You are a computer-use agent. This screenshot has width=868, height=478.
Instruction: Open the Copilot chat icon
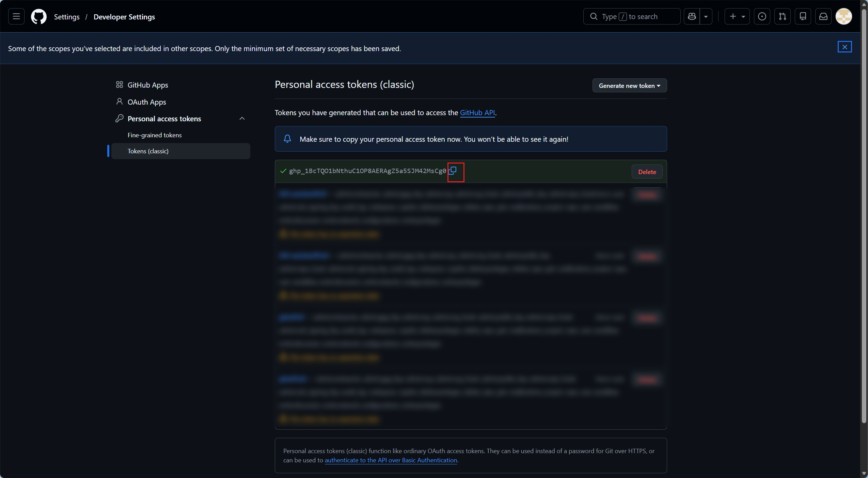point(692,16)
